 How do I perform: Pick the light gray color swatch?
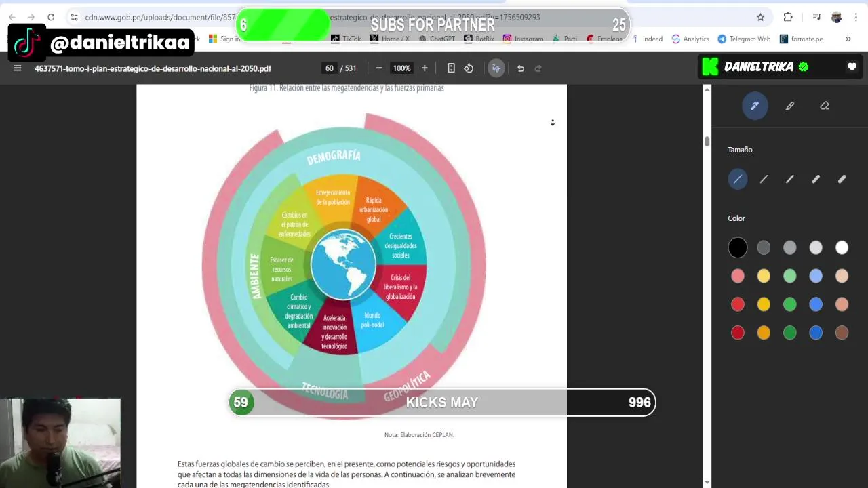coord(816,248)
